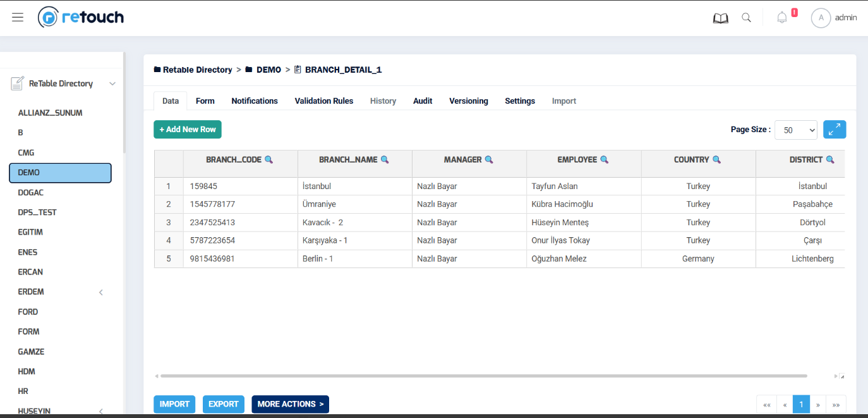The image size is (868, 418).
Task: Click the admin avatar circle
Action: [x=821, y=18]
